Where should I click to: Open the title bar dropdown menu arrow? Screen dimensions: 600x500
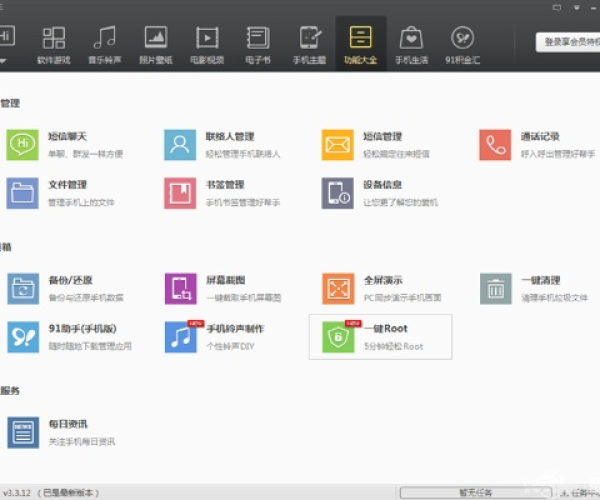coord(576,7)
